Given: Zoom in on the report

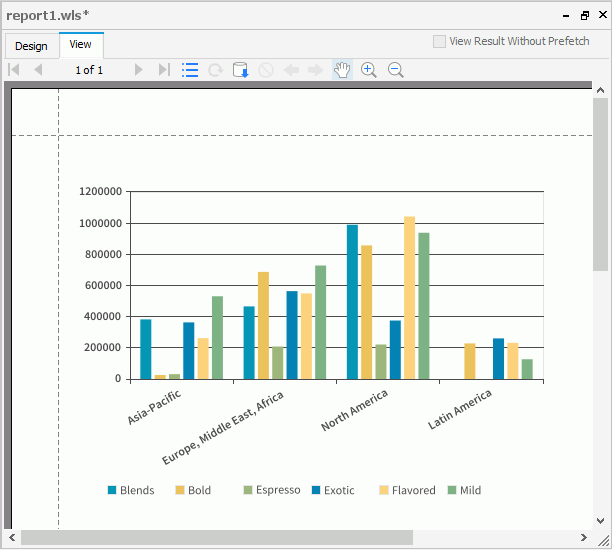Looking at the screenshot, I should 369,70.
